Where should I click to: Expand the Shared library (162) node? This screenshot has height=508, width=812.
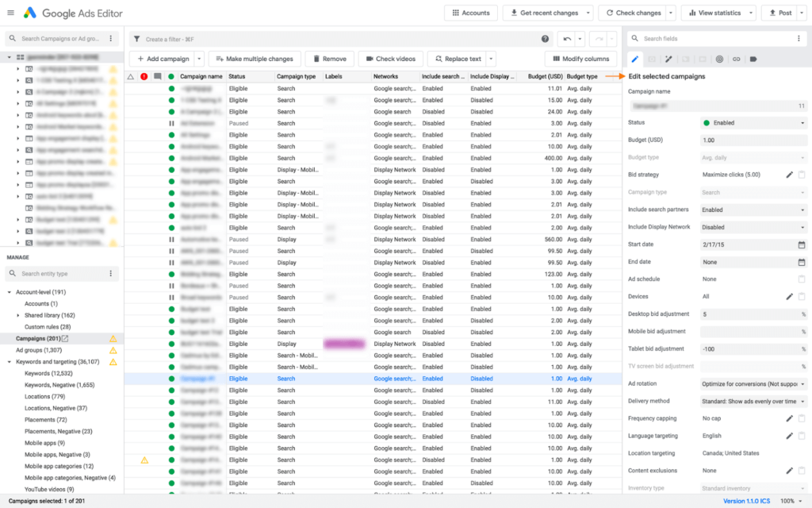[18, 315]
